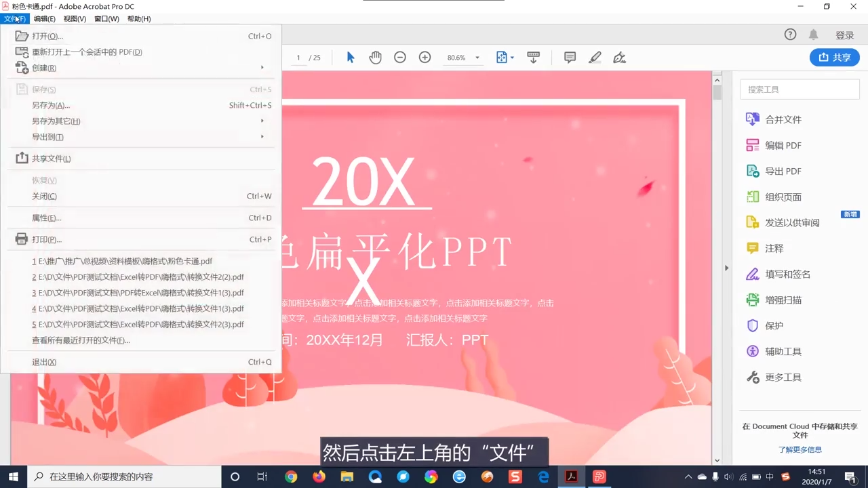The height and width of the screenshot is (488, 868).
Task: Open 增强扫描 tool
Action: [774, 300]
